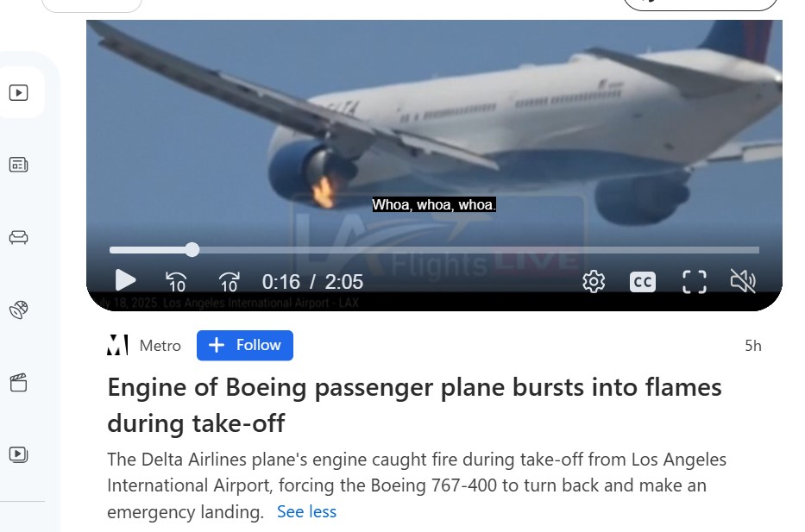Image resolution: width=805 pixels, height=532 pixels.
Task: Enter fullscreen video mode
Action: click(694, 282)
